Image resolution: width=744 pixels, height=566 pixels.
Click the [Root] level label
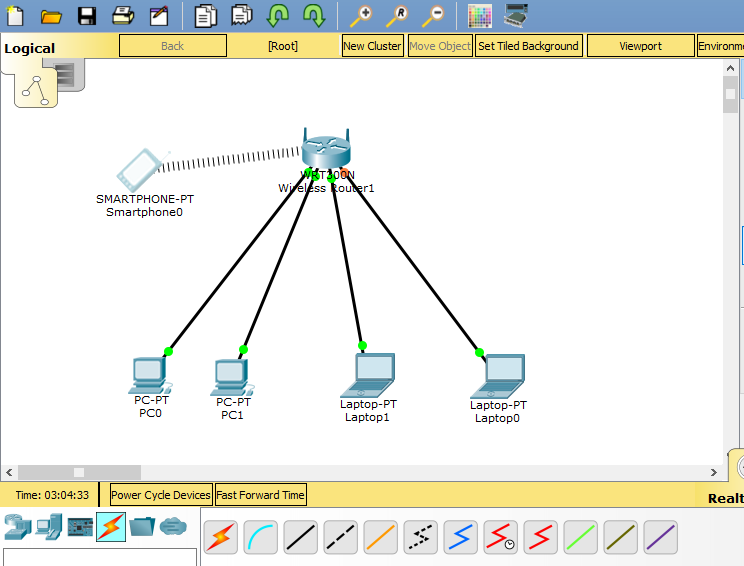[283, 46]
